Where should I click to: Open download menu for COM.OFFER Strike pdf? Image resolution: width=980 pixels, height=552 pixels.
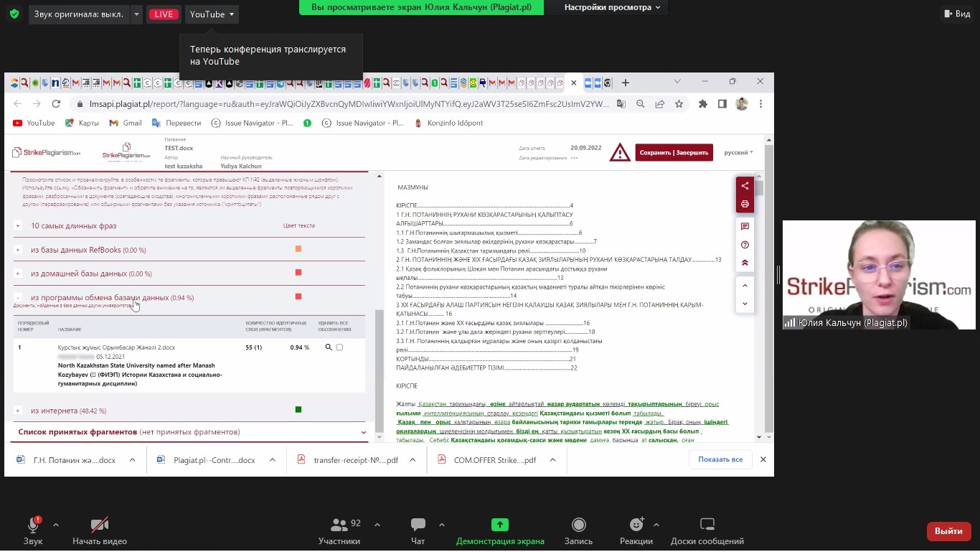[x=552, y=459]
